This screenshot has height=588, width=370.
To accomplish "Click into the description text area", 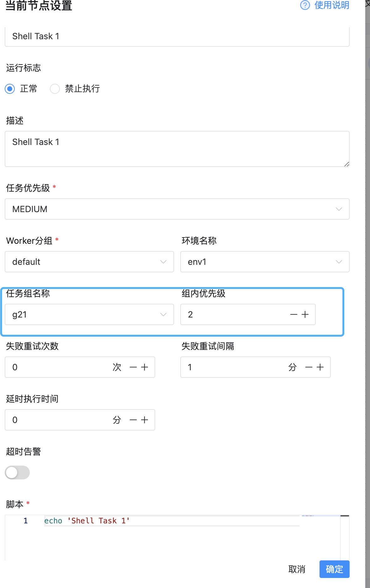I will coord(177,149).
